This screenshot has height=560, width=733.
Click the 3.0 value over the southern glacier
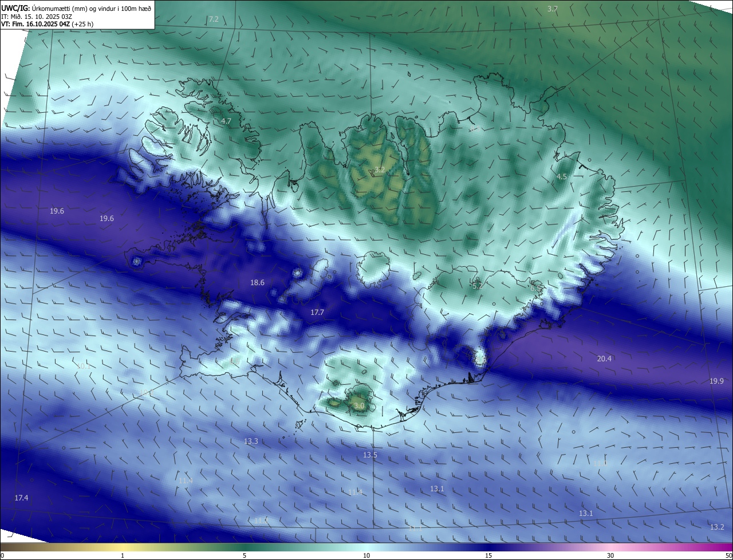(359, 405)
